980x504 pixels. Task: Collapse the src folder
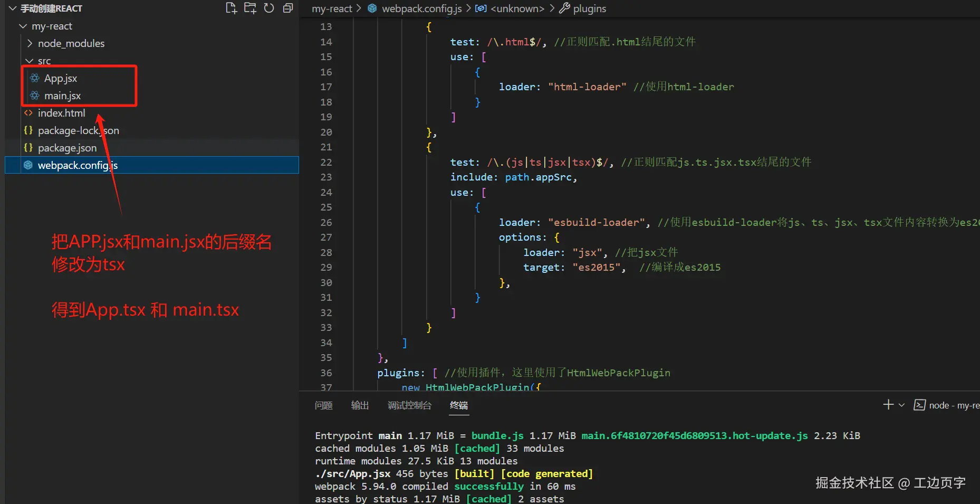30,61
